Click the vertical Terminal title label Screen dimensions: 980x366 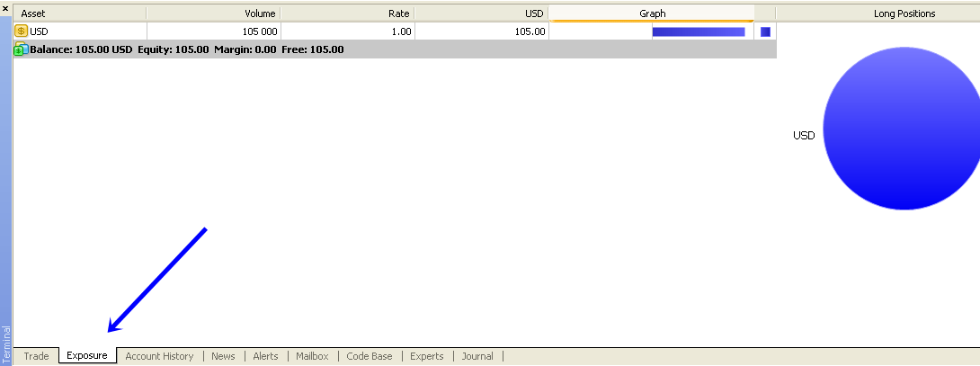click(6, 343)
